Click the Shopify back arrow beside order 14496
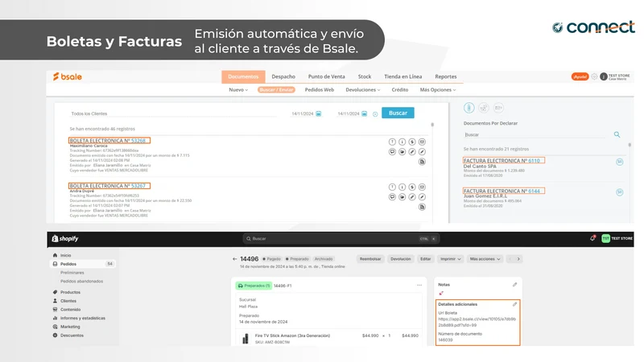 pos(234,259)
